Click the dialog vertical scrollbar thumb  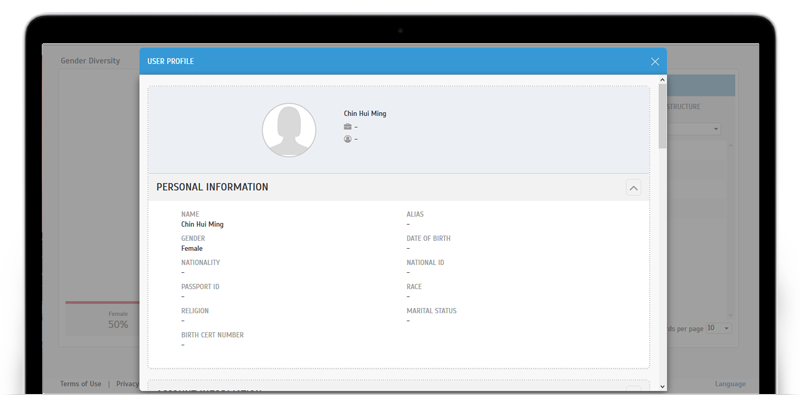pos(662,116)
